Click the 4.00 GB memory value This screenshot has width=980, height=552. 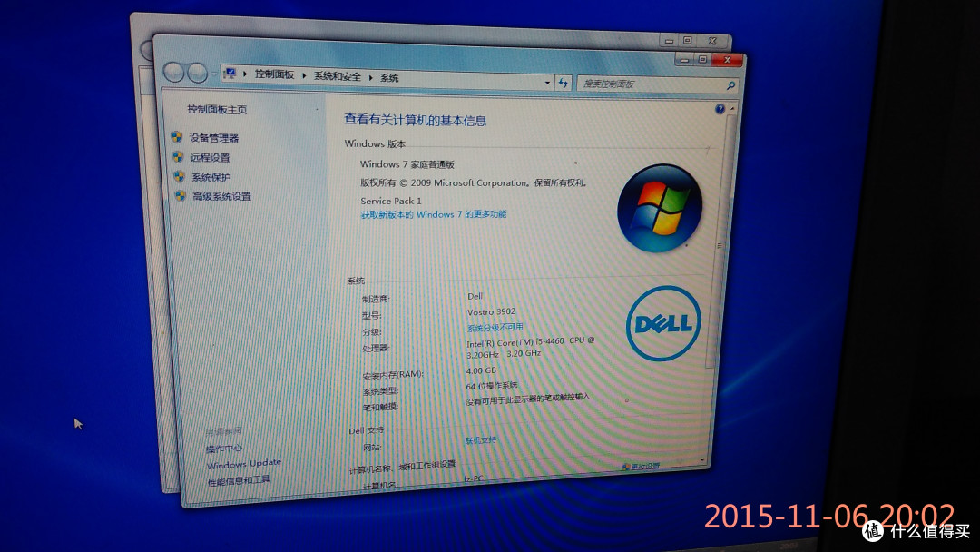point(481,370)
